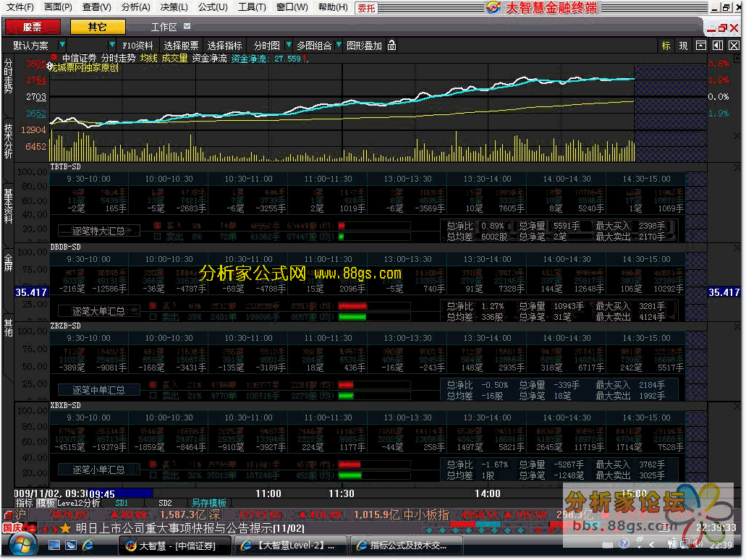Switch to the red 股票 tab

pos(33,27)
